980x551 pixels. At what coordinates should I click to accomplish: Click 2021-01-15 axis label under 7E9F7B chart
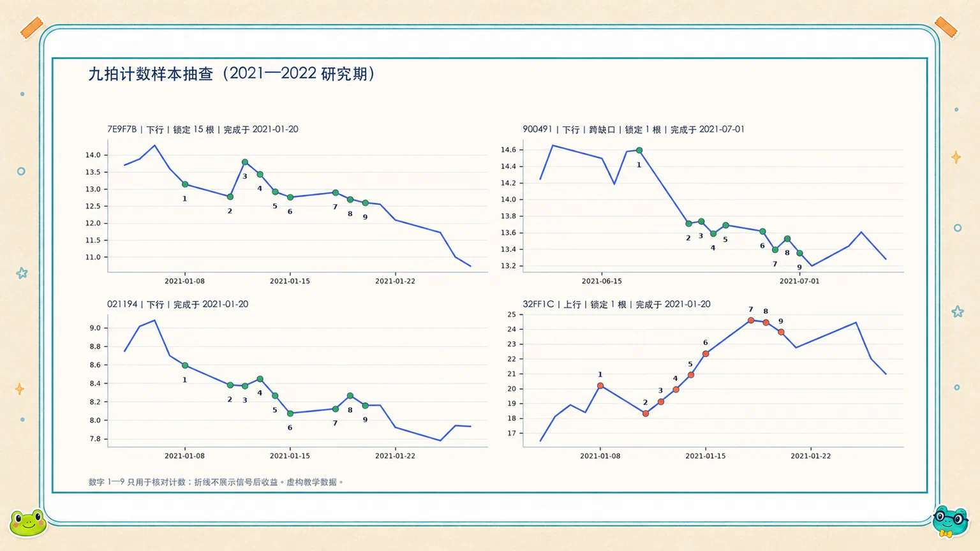[290, 281]
